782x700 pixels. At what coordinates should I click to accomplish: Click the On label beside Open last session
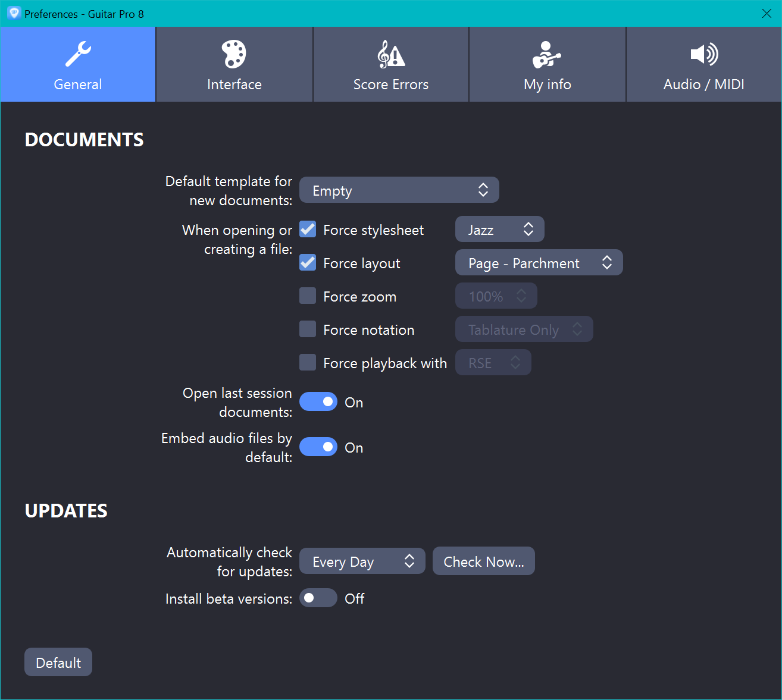coord(354,403)
